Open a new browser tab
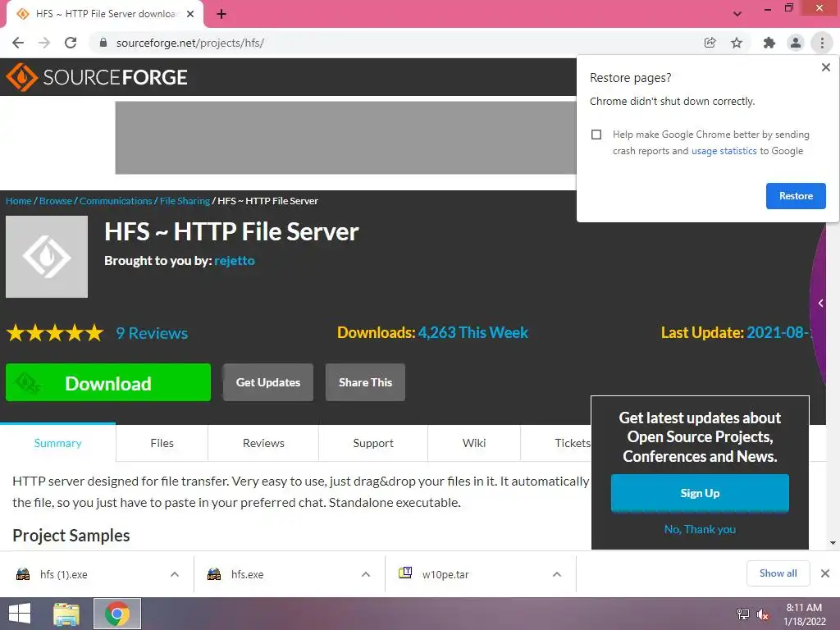The image size is (840, 630). pos(221,14)
